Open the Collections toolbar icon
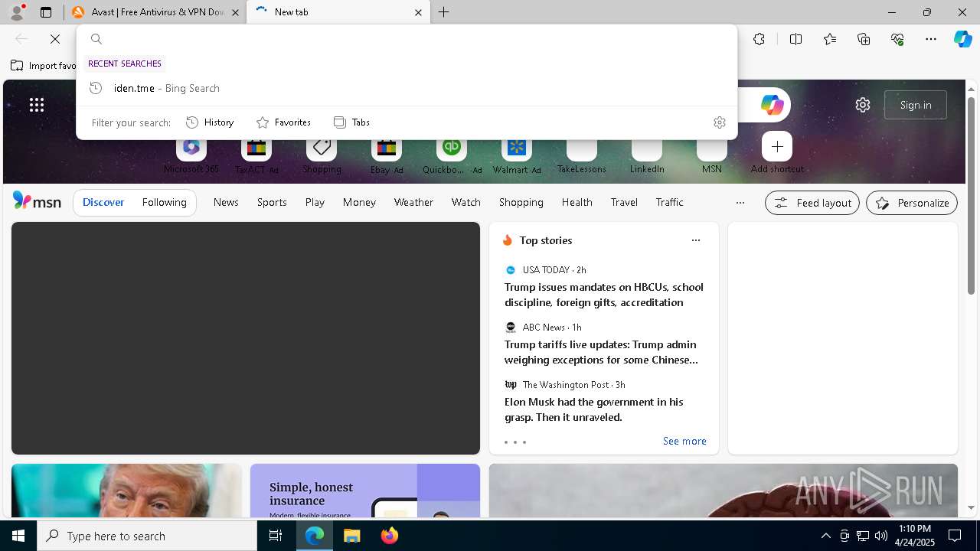 coord(864,39)
